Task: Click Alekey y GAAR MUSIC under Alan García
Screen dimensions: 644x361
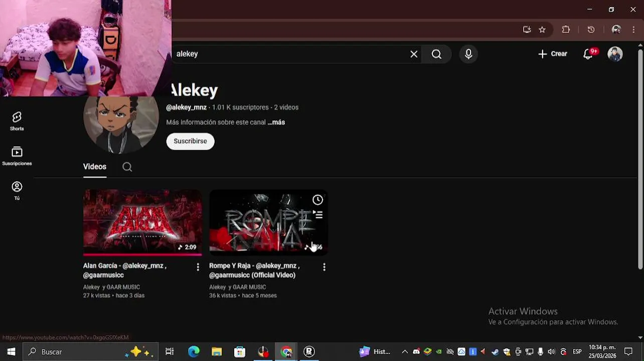Action: coord(111,287)
